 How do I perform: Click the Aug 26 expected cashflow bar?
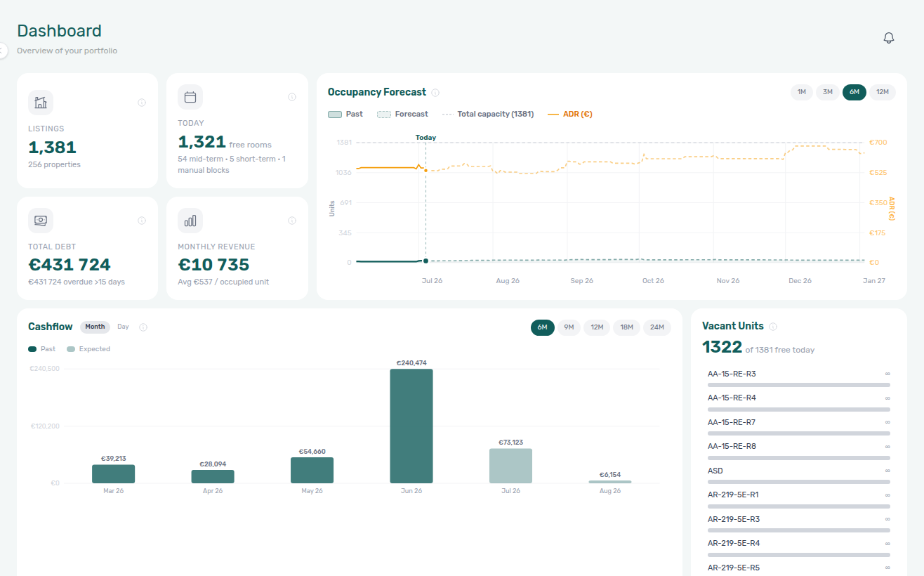click(610, 482)
